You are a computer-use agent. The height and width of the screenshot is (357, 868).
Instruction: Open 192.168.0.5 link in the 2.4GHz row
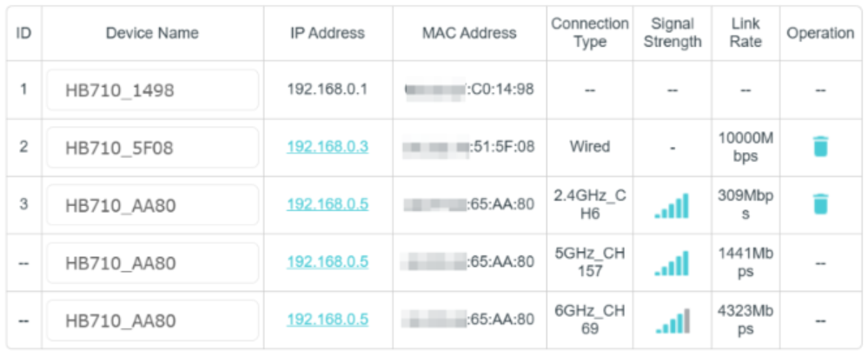click(328, 204)
